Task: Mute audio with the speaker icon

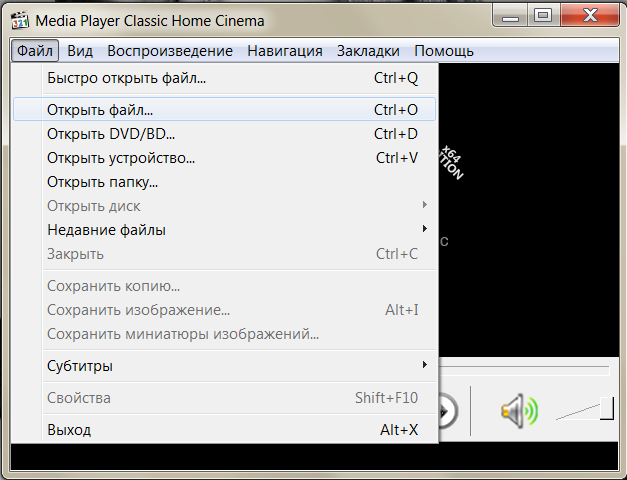Action: [x=519, y=411]
